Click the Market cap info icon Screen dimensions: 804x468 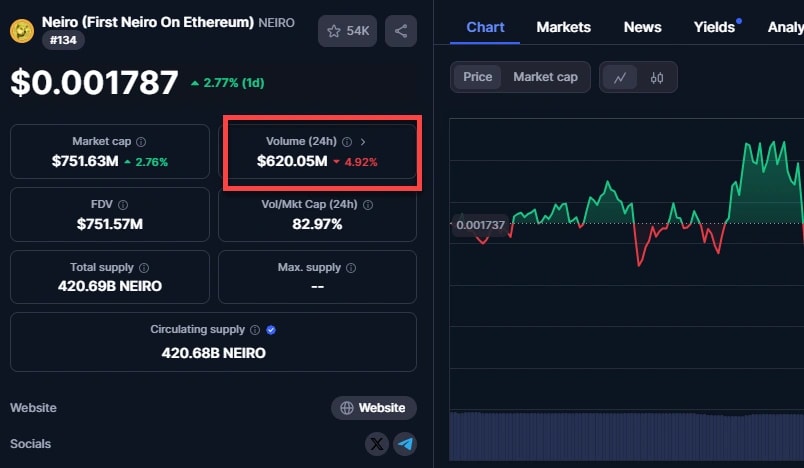pyautogui.click(x=141, y=142)
